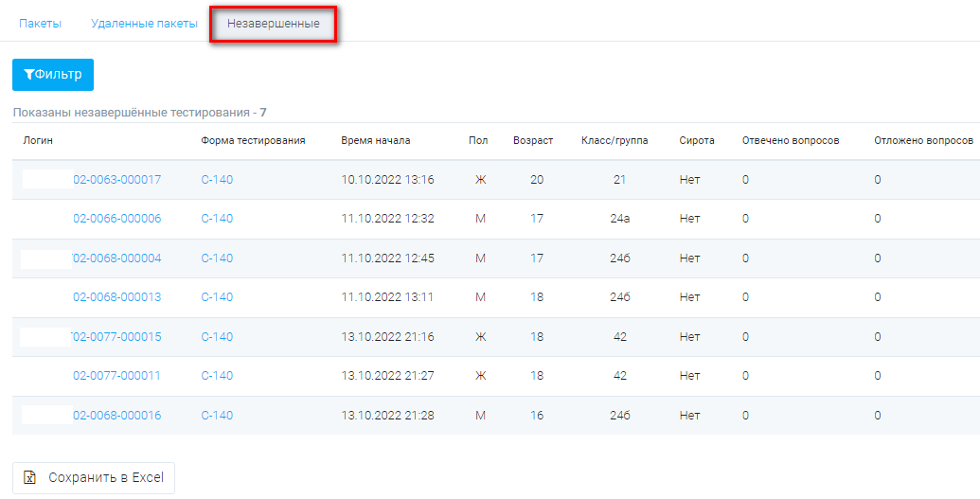Click the Сирота column header

point(697,141)
